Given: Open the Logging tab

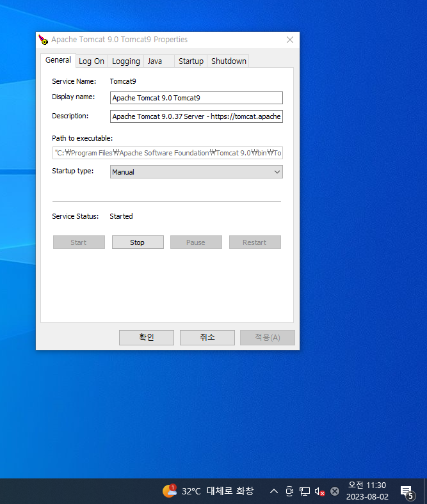Looking at the screenshot, I should 126,61.
